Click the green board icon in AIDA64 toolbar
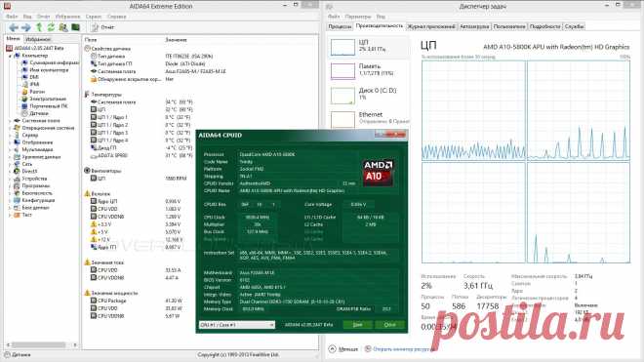The width and height of the screenshot is (644, 362). 75,27
